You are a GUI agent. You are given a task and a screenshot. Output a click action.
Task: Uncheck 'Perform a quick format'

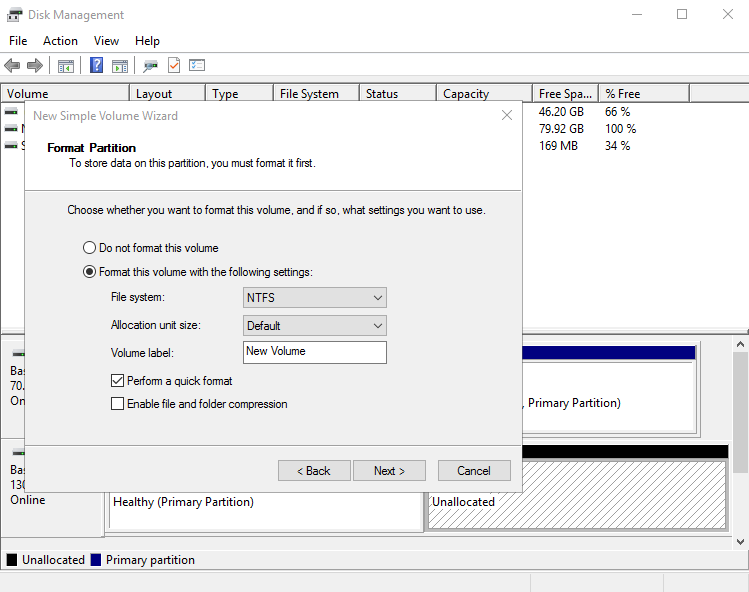[x=118, y=380]
